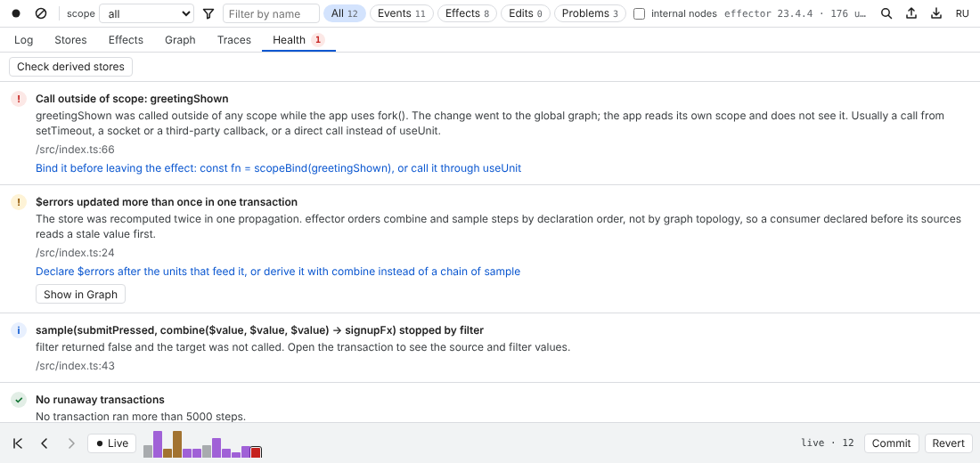Viewport: 980px width, 463px height.
Task: Toggle the Edits 0 filter chip
Action: coord(526,13)
